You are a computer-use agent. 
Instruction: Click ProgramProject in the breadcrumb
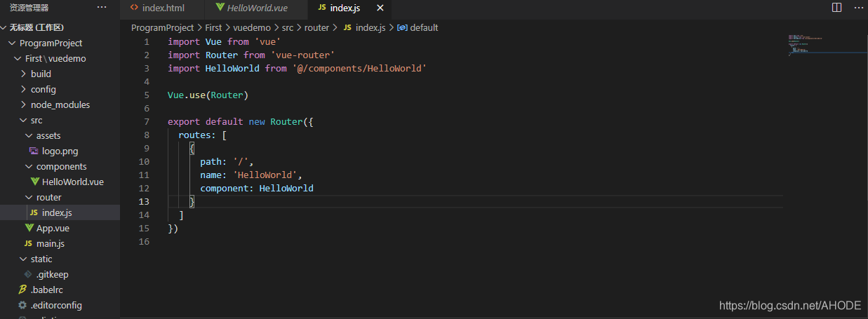pos(162,27)
